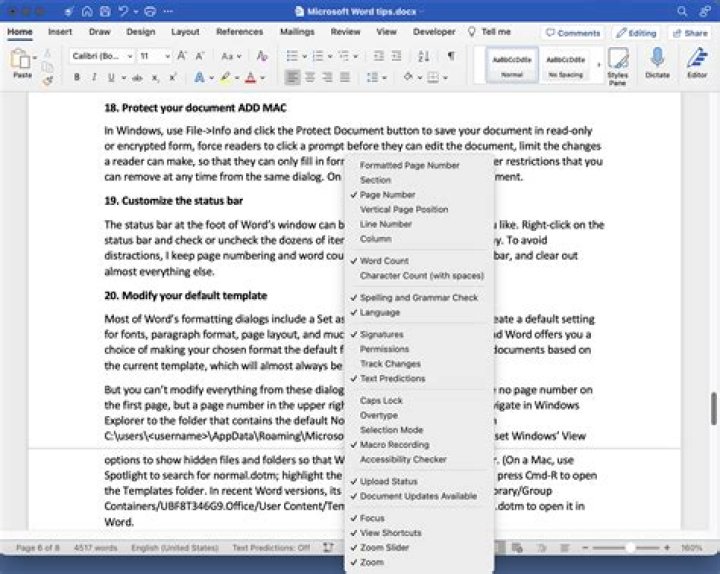Increase font size
The width and height of the screenshot is (720, 574).
182,56
